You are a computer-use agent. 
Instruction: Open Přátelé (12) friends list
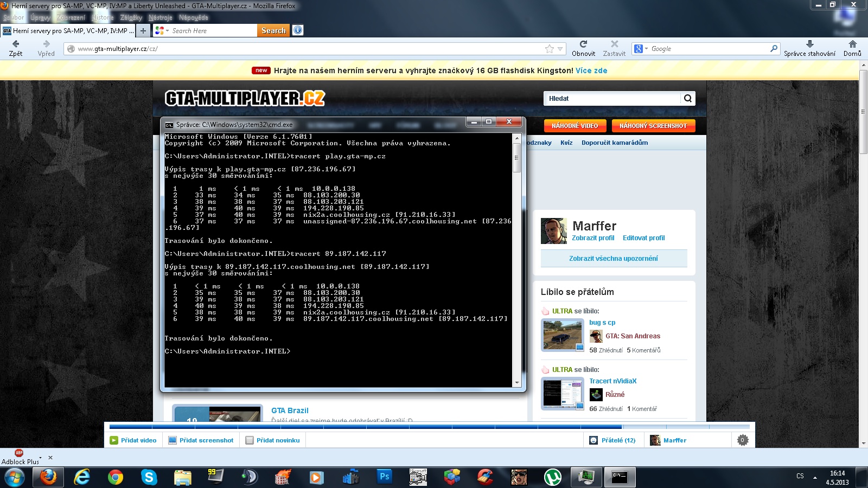[612, 440]
